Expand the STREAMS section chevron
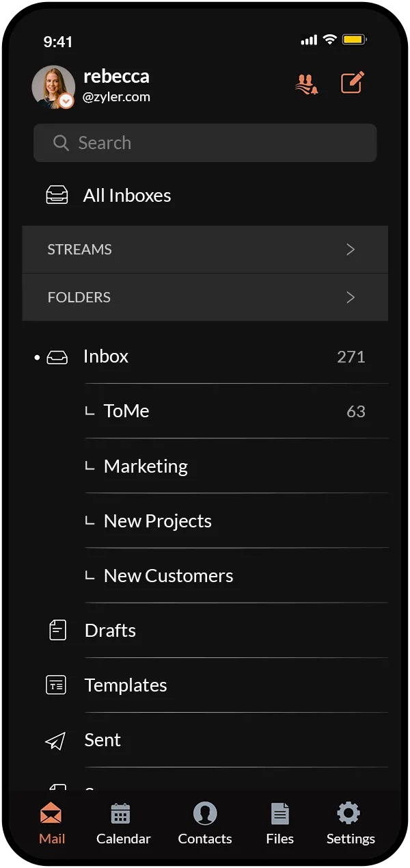This screenshot has width=410, height=868. [351, 250]
